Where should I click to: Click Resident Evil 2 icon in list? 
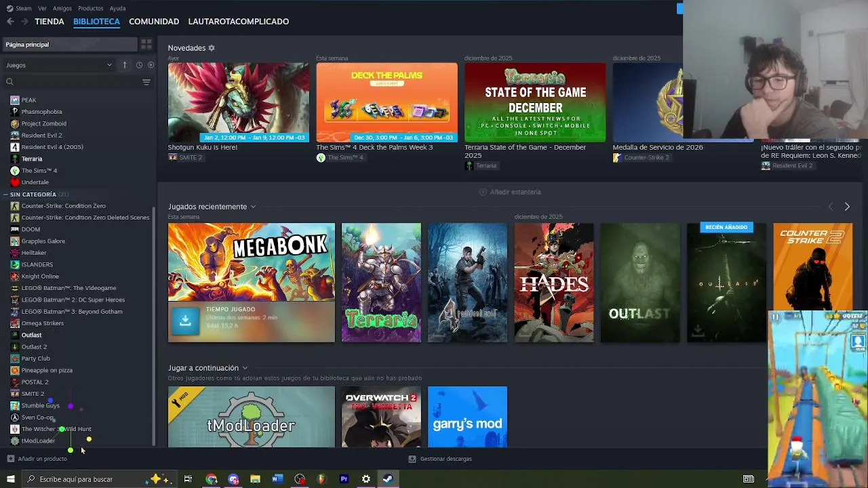(x=15, y=136)
